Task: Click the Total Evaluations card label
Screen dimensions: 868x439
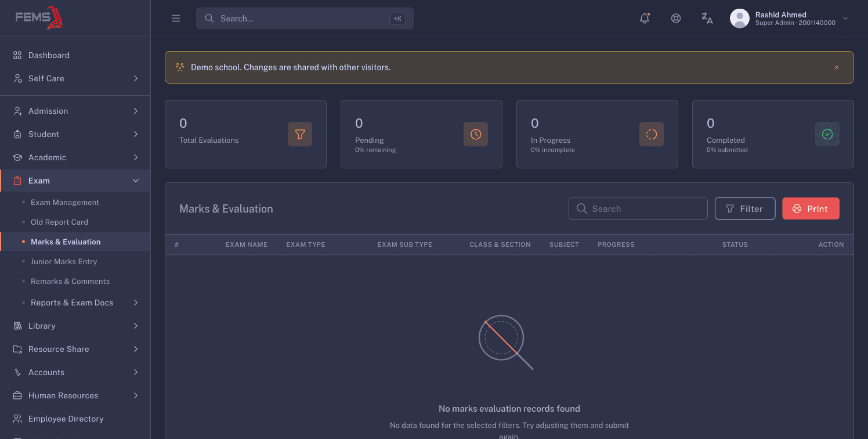Action: 209,140
